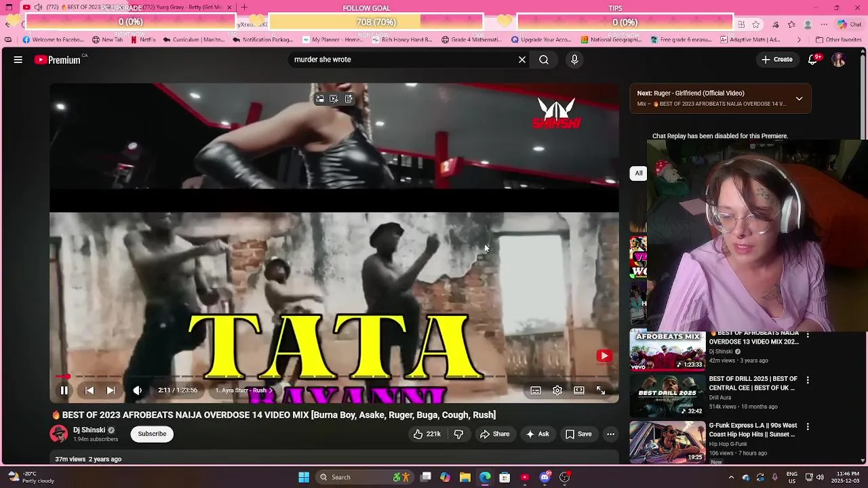868x488 pixels.
Task: Start voice search with the microphone
Action: [574, 60]
